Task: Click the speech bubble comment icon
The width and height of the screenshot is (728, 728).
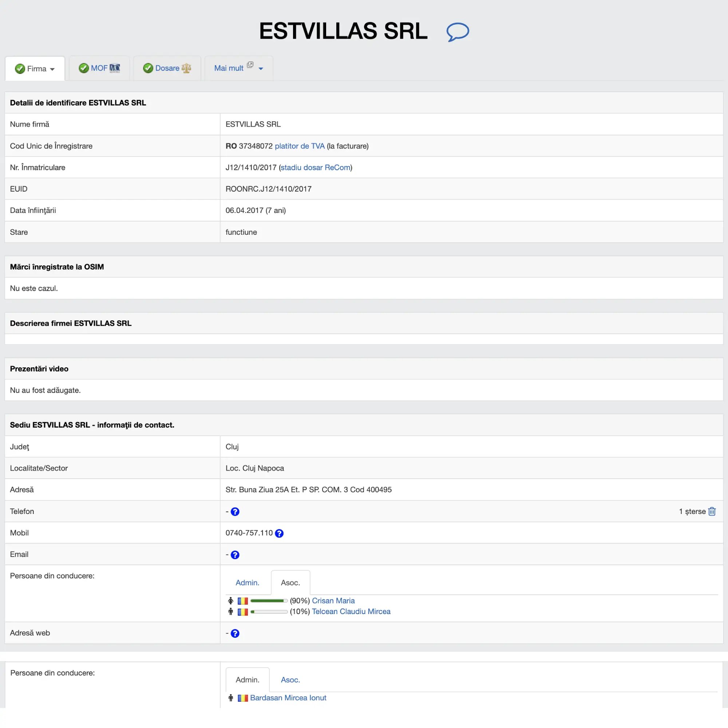Action: tap(458, 32)
